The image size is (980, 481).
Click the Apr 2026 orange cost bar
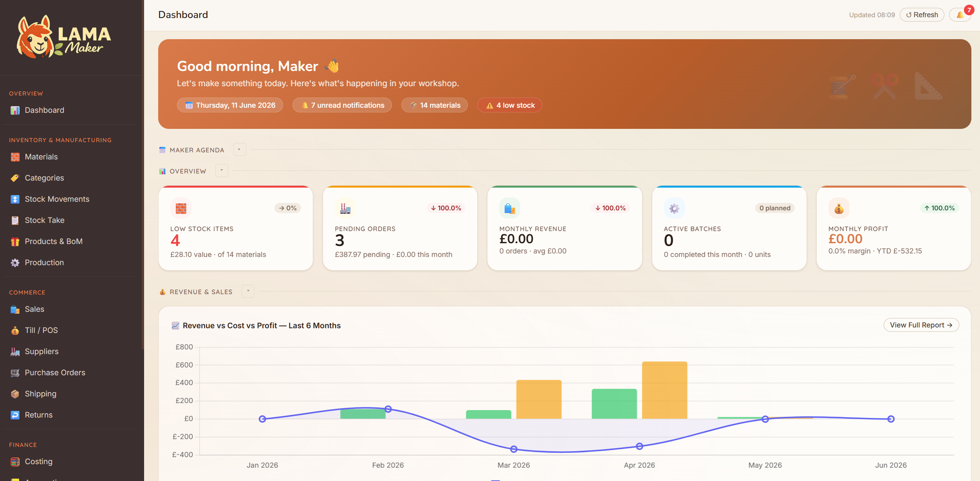(664, 391)
